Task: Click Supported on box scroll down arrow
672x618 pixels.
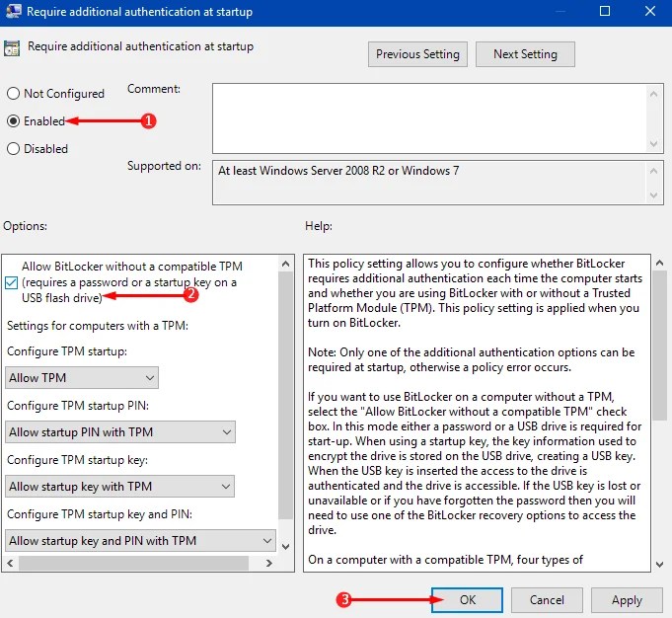Action: tap(653, 195)
